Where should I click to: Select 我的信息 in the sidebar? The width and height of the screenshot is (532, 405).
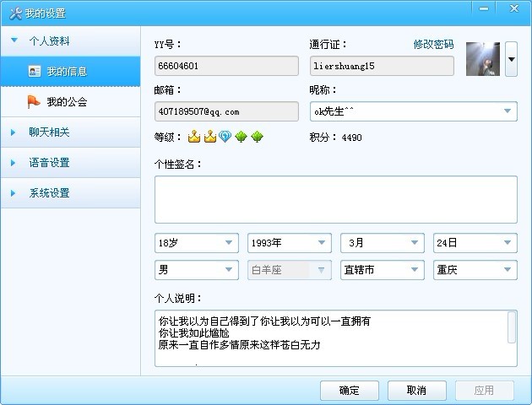coord(70,72)
